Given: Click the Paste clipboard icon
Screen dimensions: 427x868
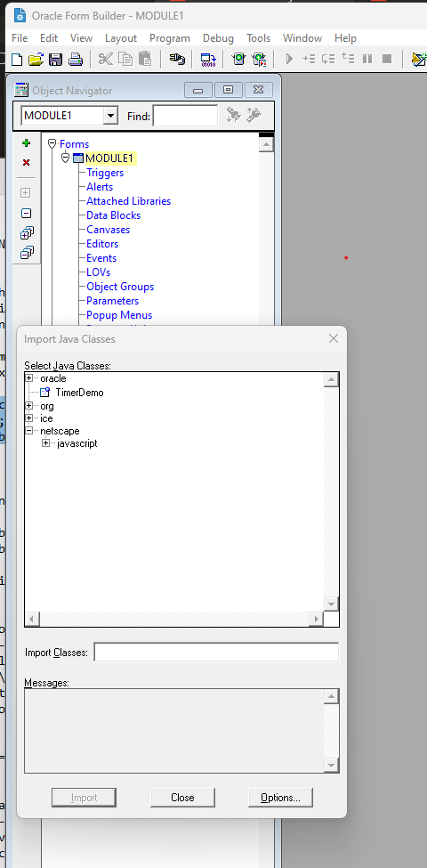Looking at the screenshot, I should pyautogui.click(x=145, y=59).
